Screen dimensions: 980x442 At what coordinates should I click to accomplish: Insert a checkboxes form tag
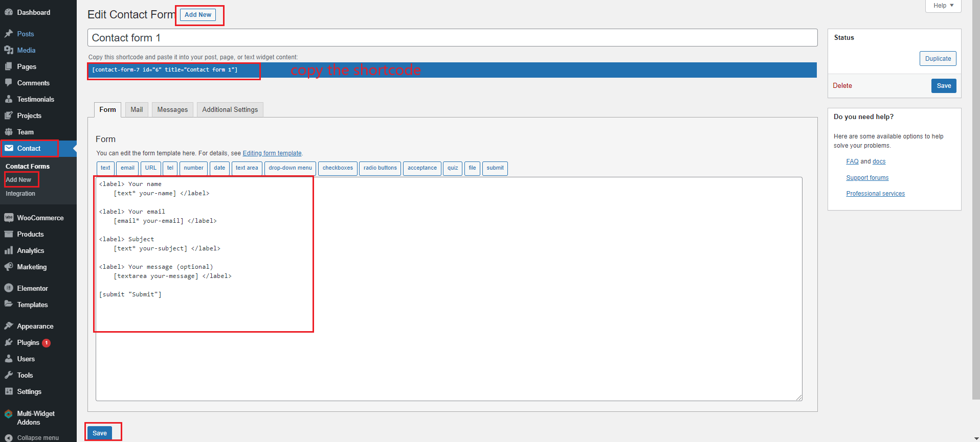point(338,168)
